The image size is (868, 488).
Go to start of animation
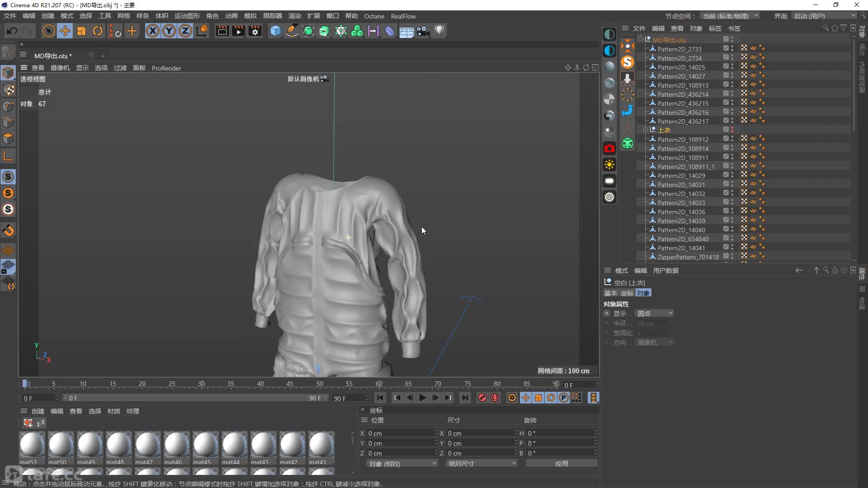pos(380,398)
